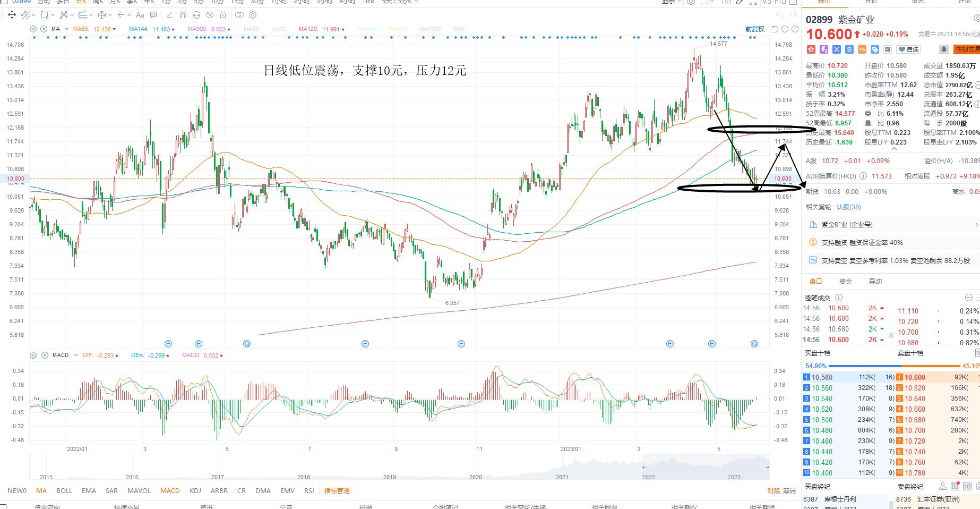Open the 前复权 price adjustment selector
This screenshot has width=980, height=509.
click(754, 29)
